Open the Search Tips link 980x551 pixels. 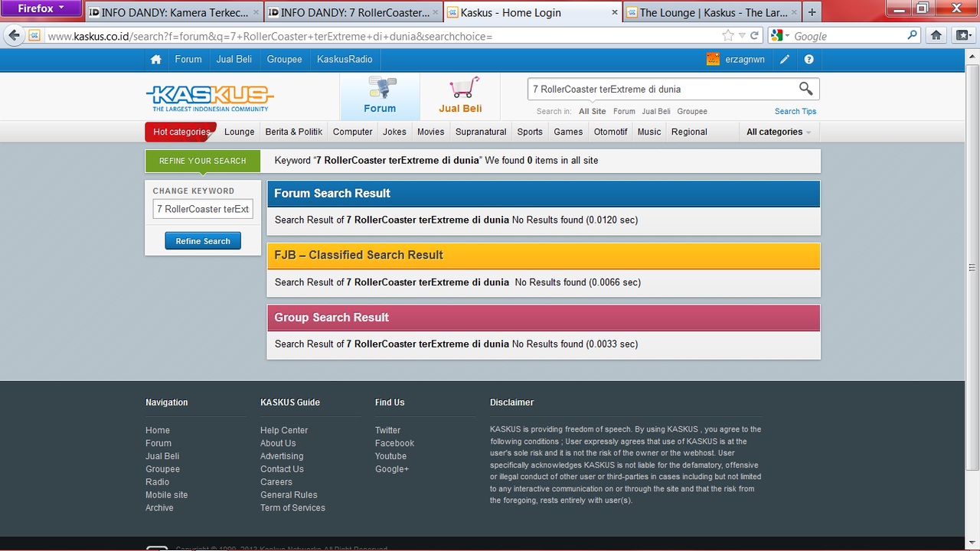tap(795, 111)
